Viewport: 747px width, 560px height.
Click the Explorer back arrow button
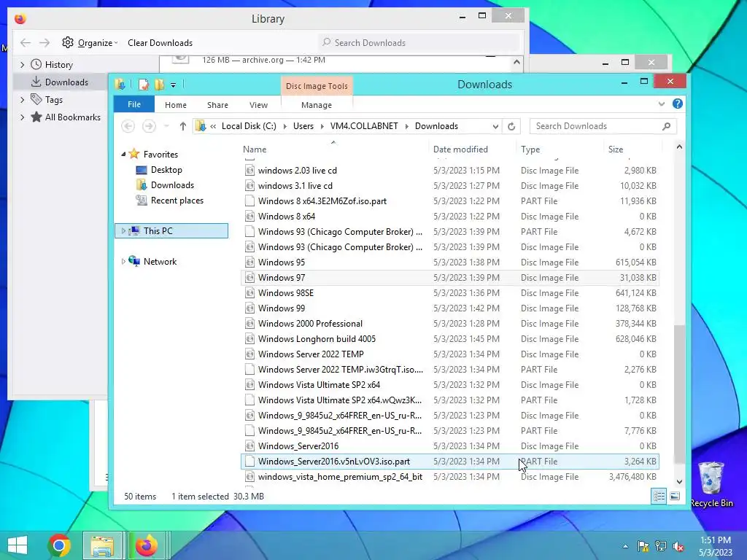click(128, 126)
